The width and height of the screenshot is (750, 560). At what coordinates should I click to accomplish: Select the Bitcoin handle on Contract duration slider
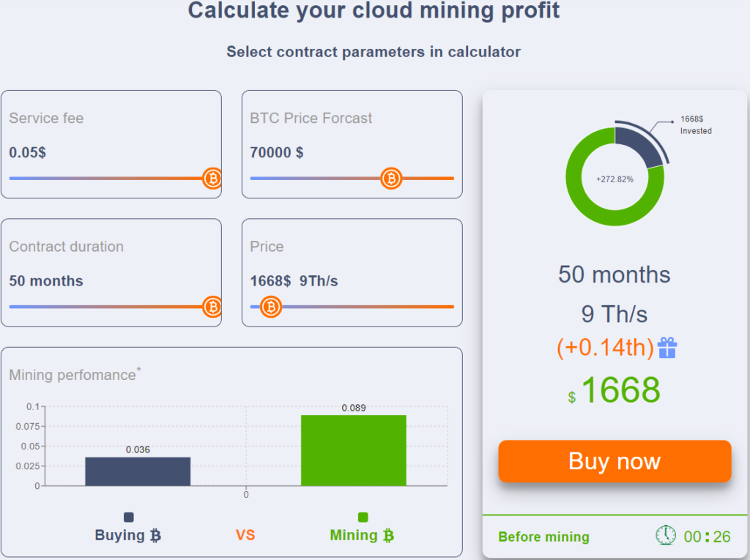click(x=212, y=307)
